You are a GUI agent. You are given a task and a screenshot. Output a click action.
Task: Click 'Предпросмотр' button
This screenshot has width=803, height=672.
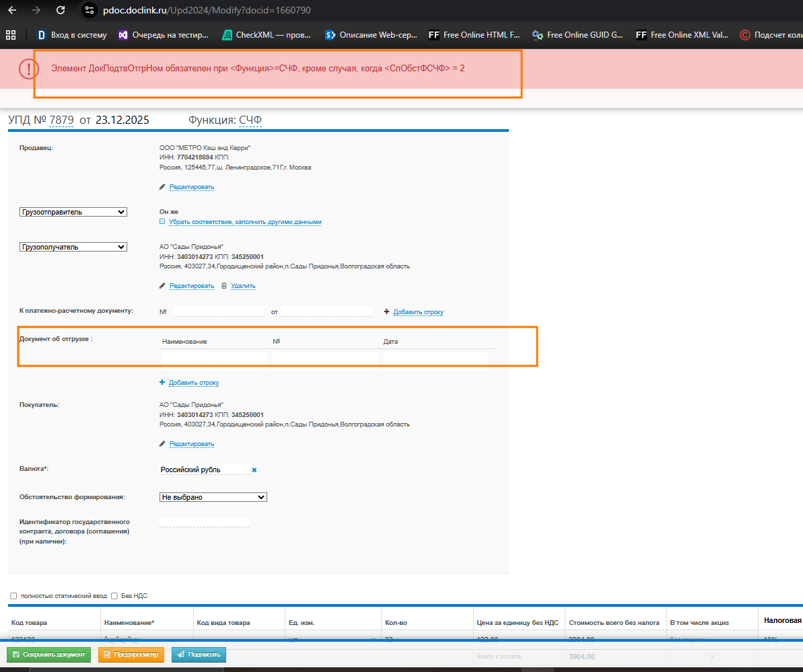point(131,655)
